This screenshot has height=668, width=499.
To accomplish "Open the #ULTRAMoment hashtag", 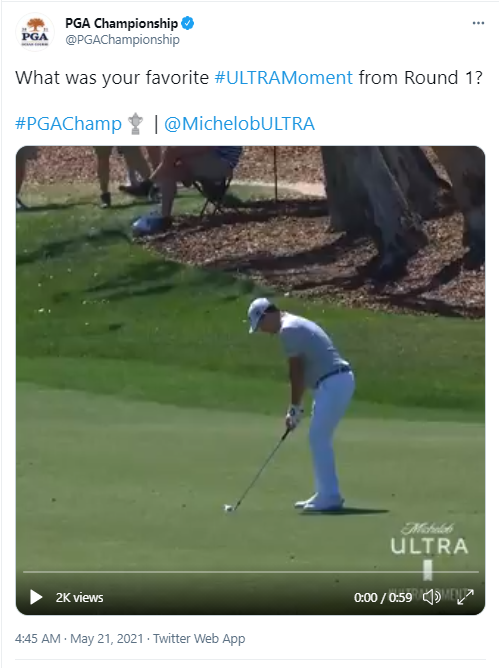I will pos(283,78).
